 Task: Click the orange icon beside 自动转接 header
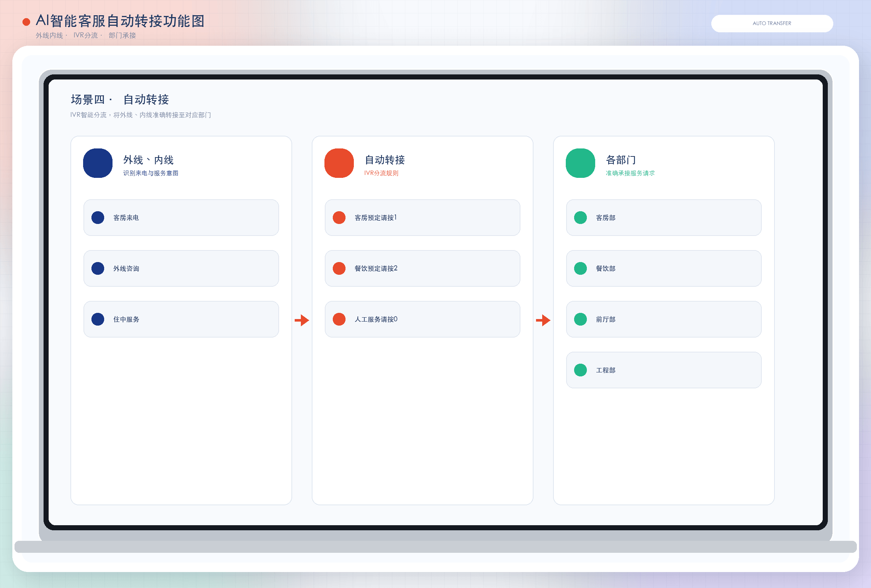(339, 163)
